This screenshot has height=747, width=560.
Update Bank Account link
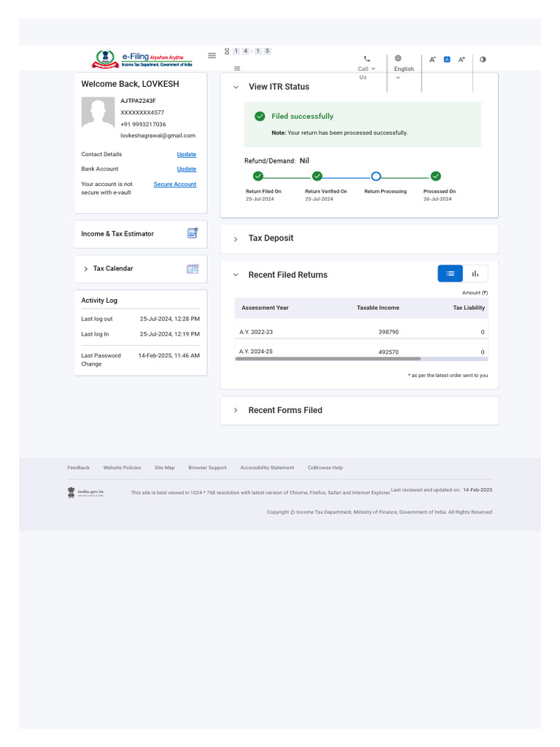[187, 169]
